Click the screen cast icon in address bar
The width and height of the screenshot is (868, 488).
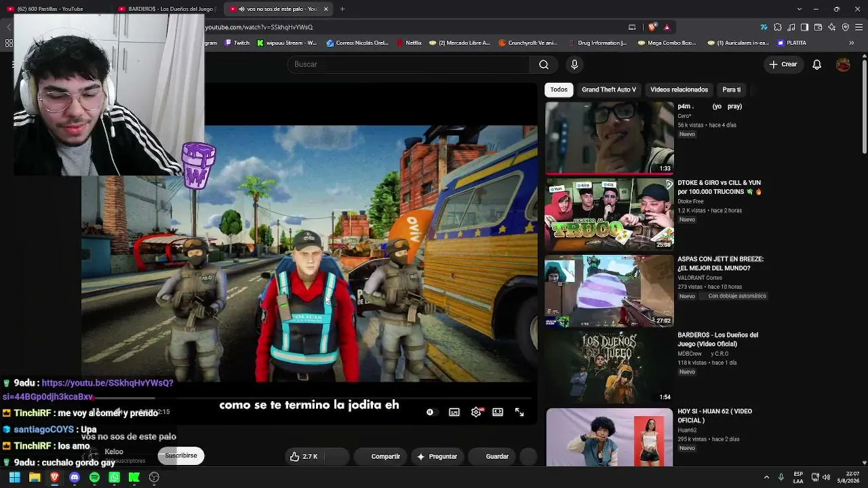(632, 27)
